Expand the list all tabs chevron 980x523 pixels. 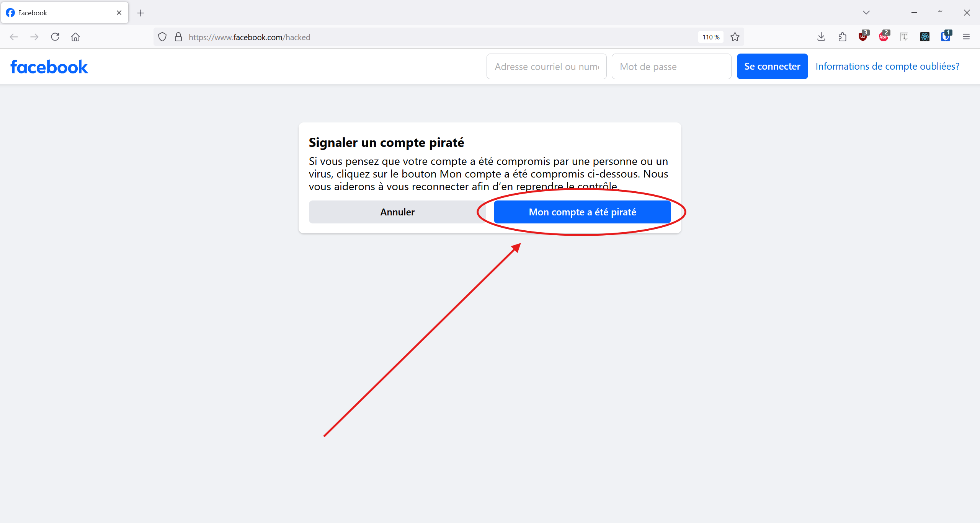pos(866,13)
